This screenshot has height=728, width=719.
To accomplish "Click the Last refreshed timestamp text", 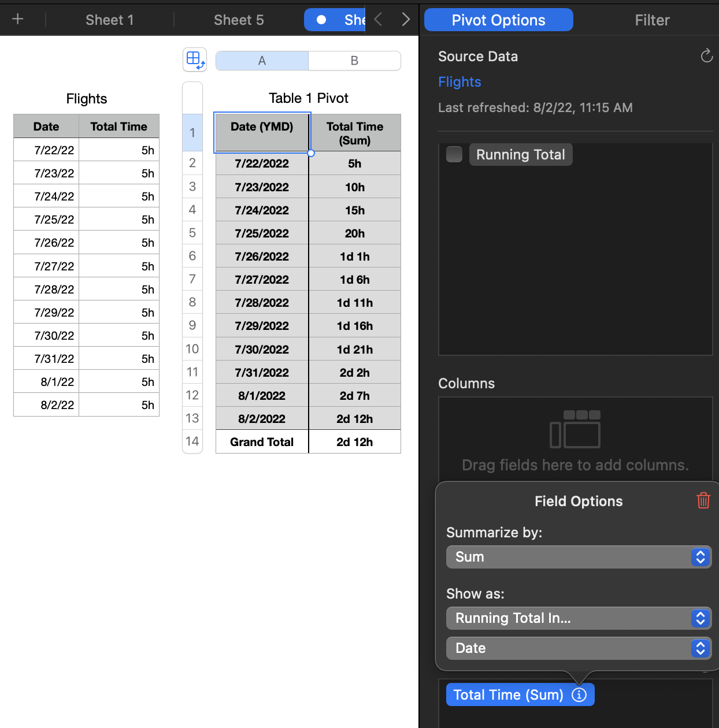I will click(x=535, y=107).
